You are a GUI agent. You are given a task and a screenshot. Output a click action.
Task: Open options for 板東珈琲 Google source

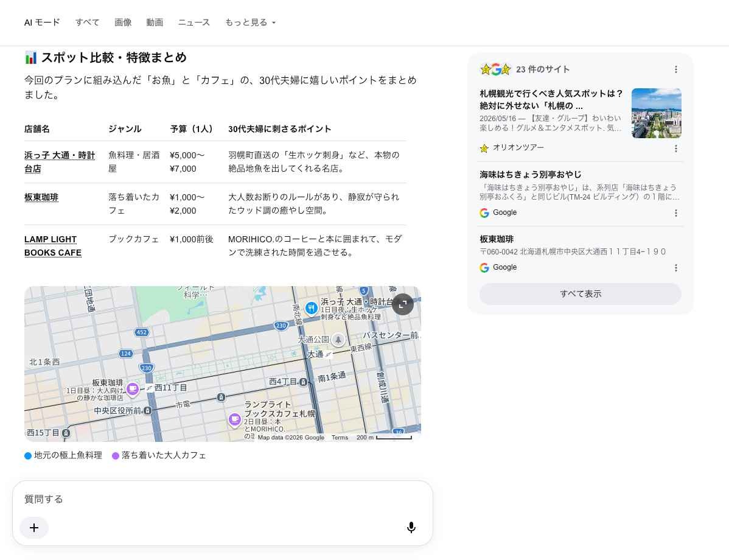[x=676, y=268]
